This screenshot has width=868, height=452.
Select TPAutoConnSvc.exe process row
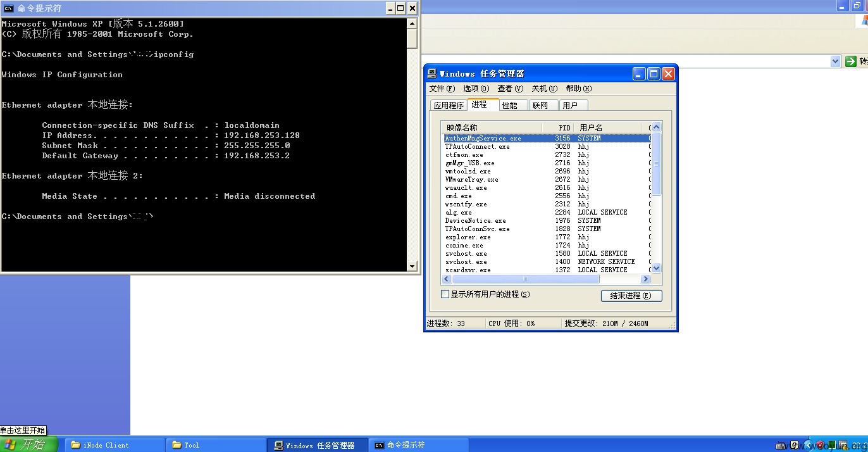click(x=547, y=229)
